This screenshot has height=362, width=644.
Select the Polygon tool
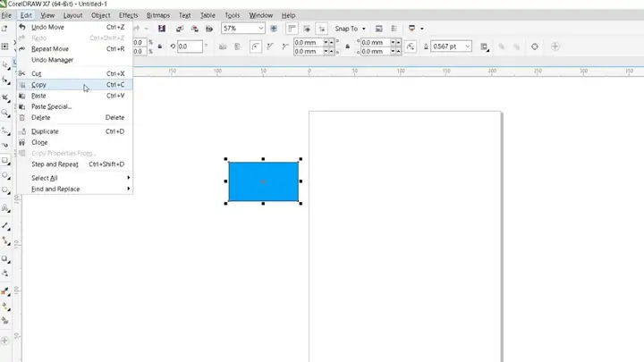(5, 190)
